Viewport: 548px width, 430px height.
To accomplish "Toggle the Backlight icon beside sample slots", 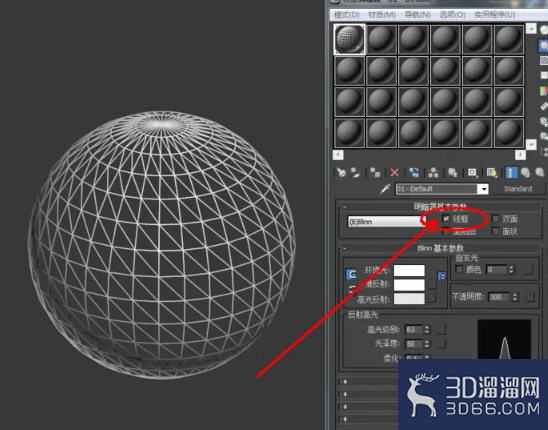I will 544,45.
